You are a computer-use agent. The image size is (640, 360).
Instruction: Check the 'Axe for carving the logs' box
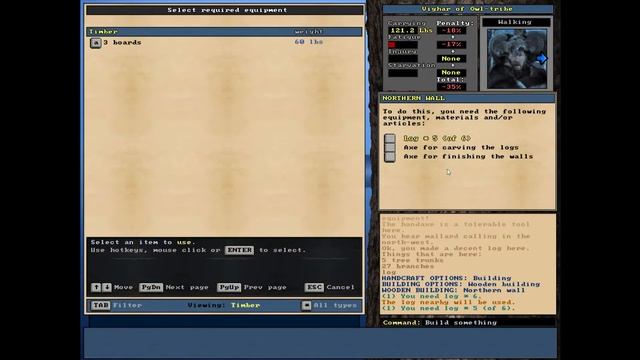point(389,147)
